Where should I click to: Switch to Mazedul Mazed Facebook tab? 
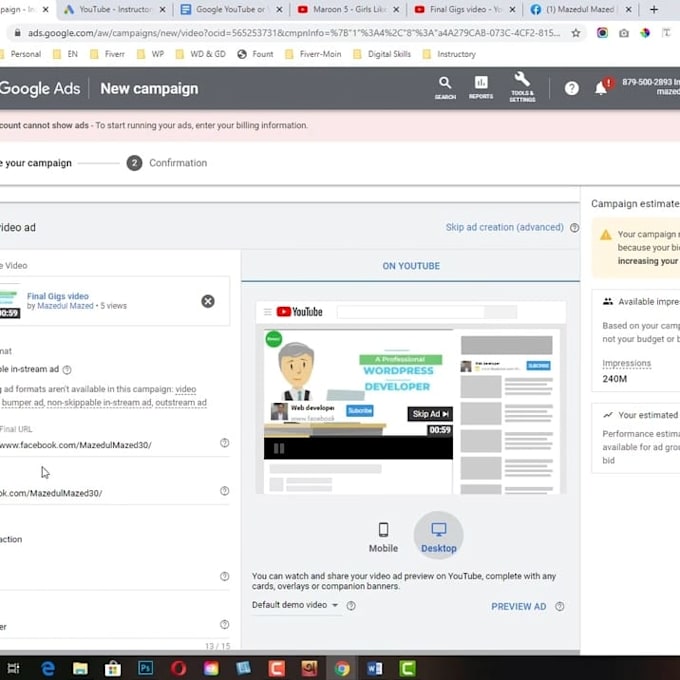(x=581, y=10)
